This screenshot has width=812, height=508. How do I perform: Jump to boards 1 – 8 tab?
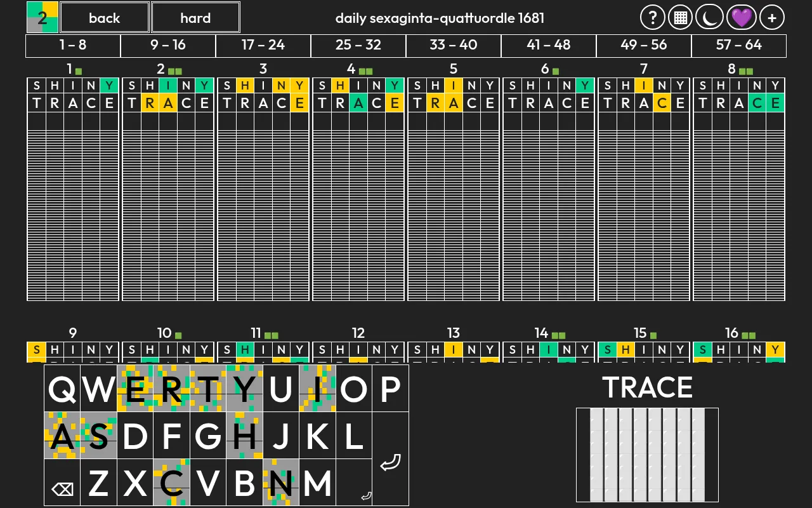(73, 46)
